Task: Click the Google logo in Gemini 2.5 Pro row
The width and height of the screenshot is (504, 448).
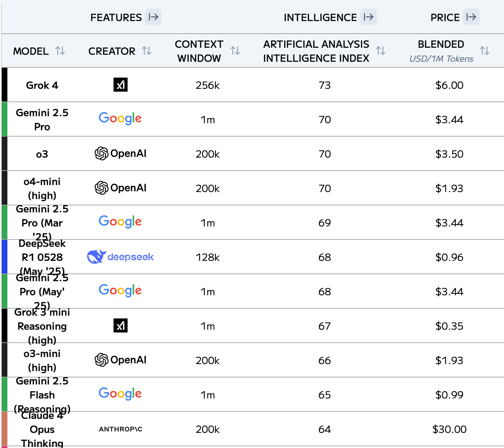Action: click(120, 119)
